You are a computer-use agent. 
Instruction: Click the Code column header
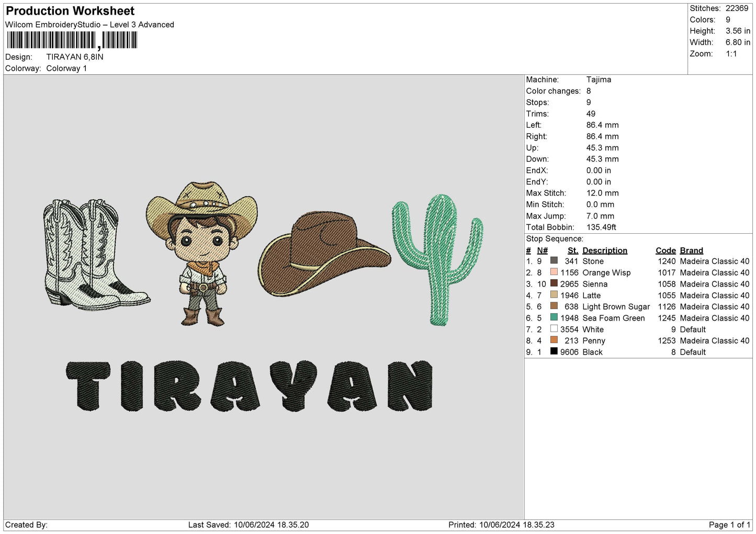(x=665, y=251)
